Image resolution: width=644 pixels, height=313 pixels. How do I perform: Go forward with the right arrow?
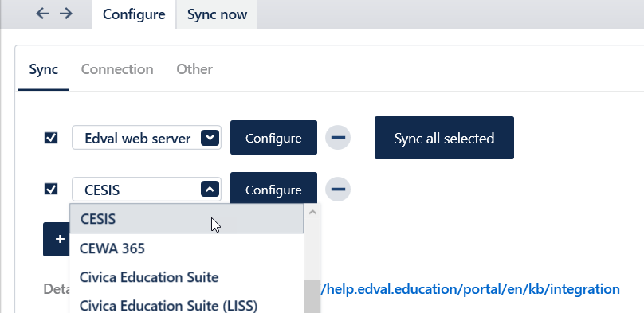click(x=65, y=14)
